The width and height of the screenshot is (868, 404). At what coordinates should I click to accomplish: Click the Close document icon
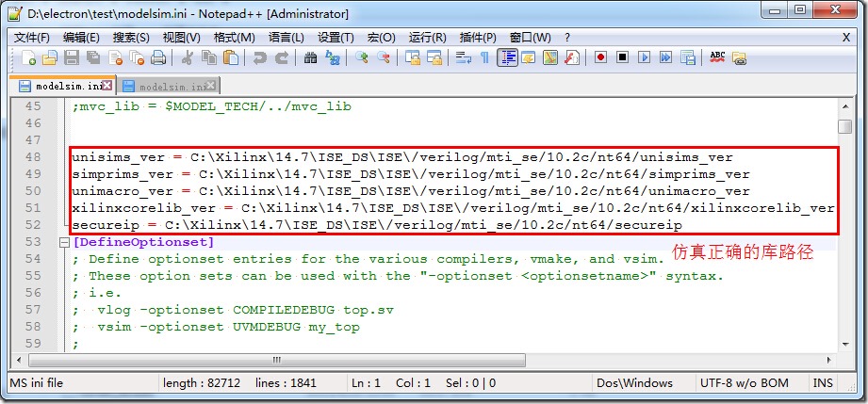click(115, 57)
